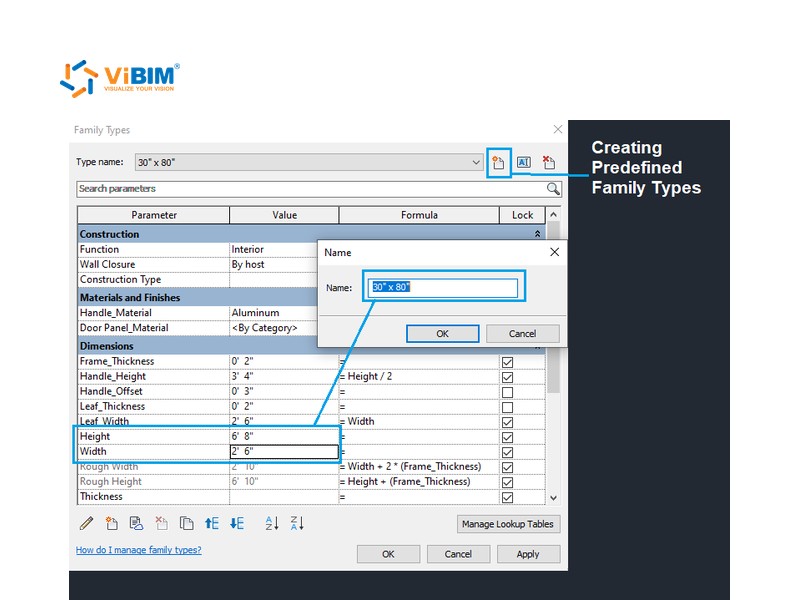Screen dimensions: 800x600
Task: Click the Height value cell 6' 8"
Action: point(284,437)
